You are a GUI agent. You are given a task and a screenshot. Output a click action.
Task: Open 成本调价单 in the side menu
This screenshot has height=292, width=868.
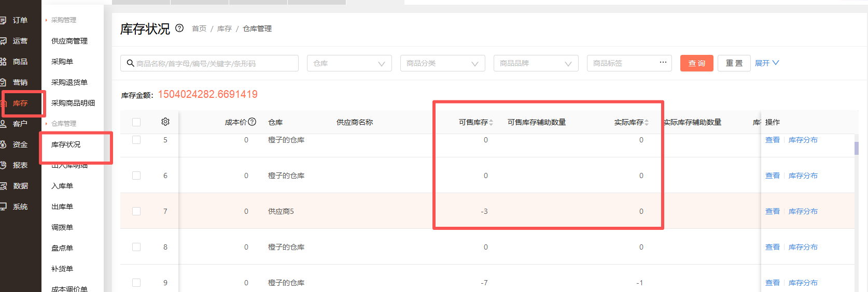(69, 288)
